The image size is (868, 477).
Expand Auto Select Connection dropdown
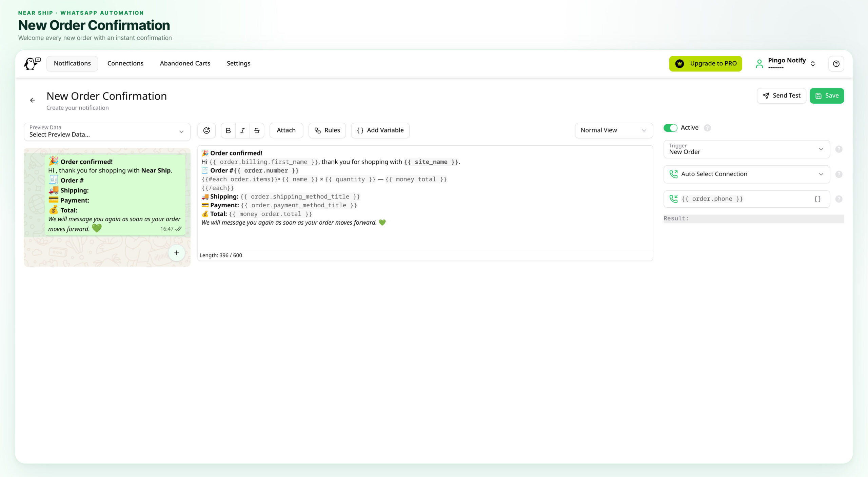[747, 174]
